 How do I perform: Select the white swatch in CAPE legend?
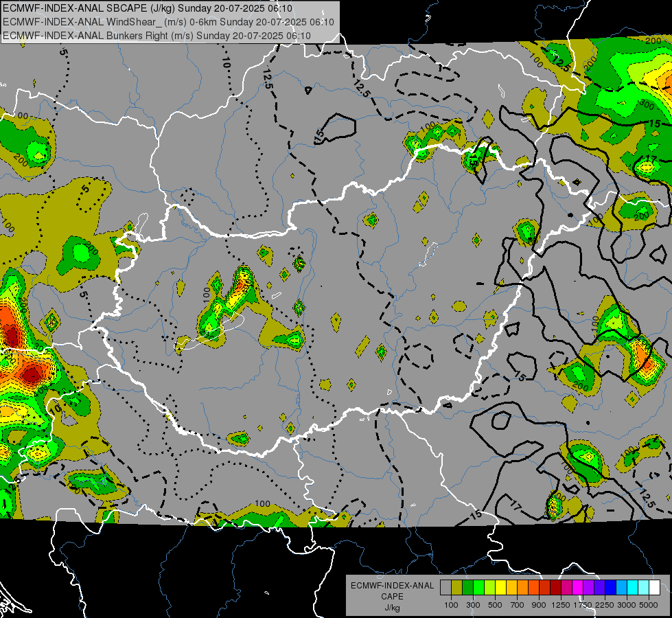click(654, 588)
